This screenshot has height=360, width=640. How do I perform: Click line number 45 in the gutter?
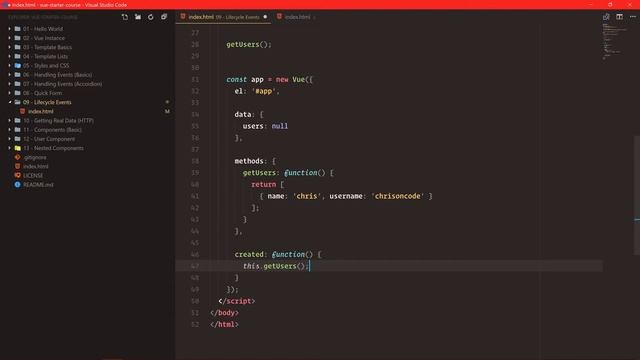pos(195,243)
